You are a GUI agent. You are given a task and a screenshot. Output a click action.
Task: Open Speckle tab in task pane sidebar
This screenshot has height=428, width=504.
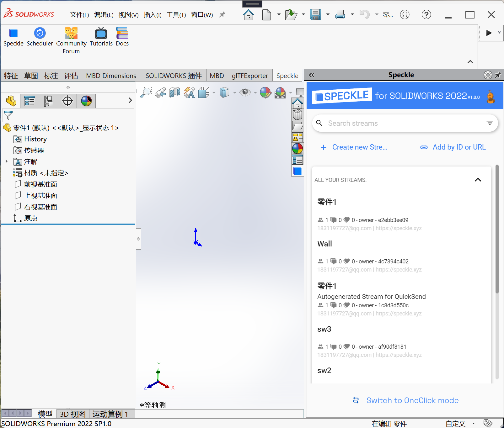298,171
